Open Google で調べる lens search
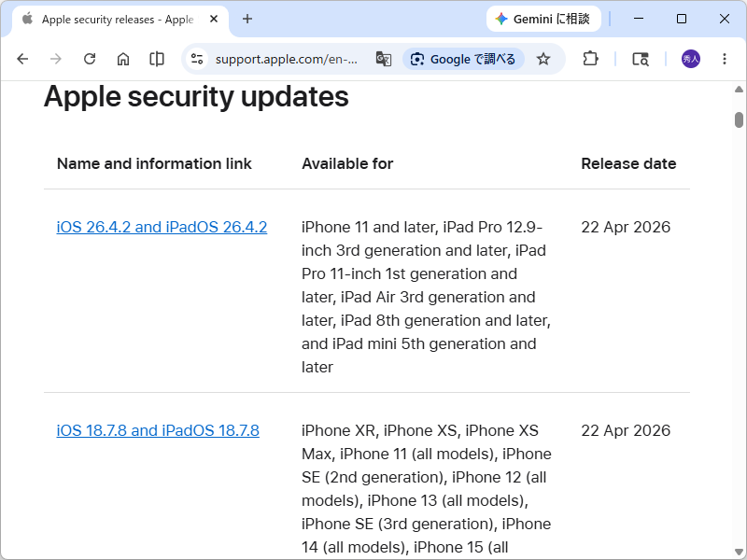Viewport: 747px width, 560px height. coord(463,59)
